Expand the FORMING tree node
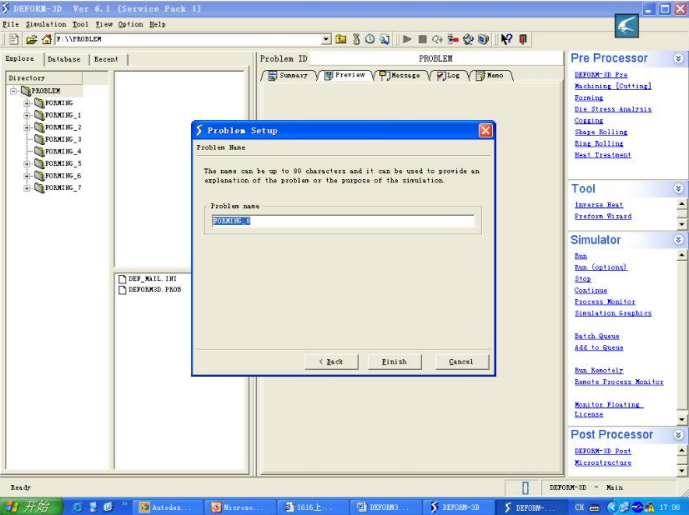689x515 pixels. (27, 103)
